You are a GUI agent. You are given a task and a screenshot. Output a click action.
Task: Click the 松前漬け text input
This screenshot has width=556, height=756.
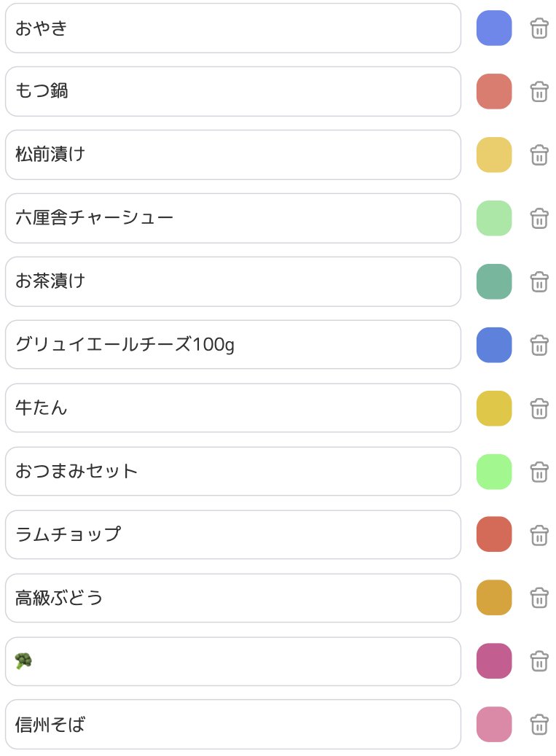pos(233,155)
